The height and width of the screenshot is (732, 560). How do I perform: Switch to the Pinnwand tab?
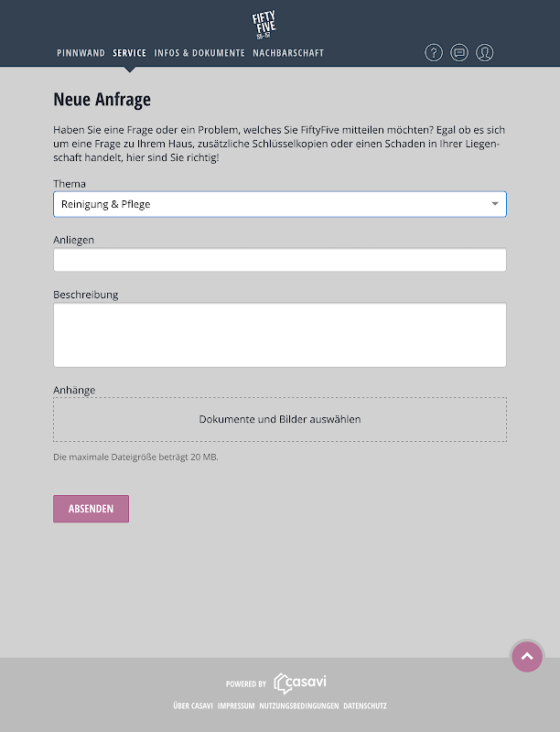81,53
